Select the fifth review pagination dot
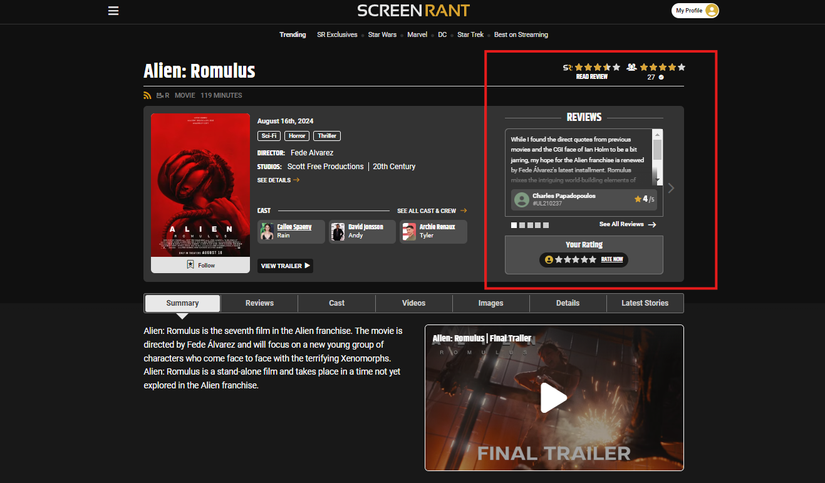 click(546, 225)
